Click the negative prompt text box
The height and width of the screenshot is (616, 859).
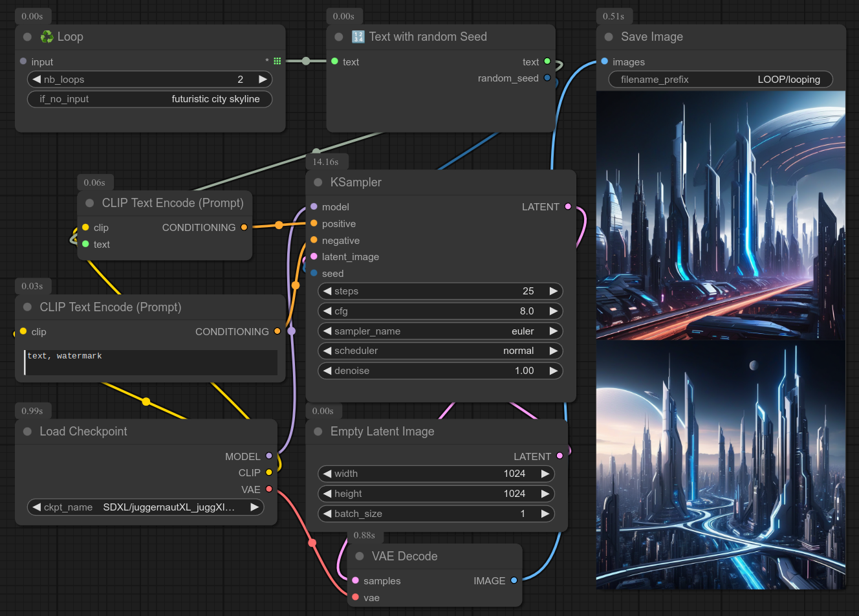151,362
